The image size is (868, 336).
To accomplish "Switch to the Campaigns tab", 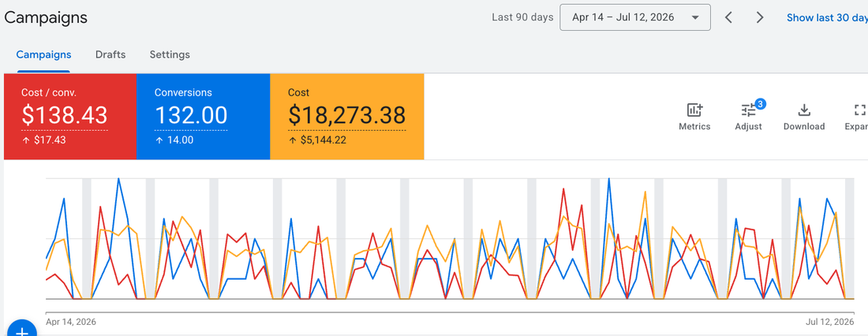I will click(43, 54).
